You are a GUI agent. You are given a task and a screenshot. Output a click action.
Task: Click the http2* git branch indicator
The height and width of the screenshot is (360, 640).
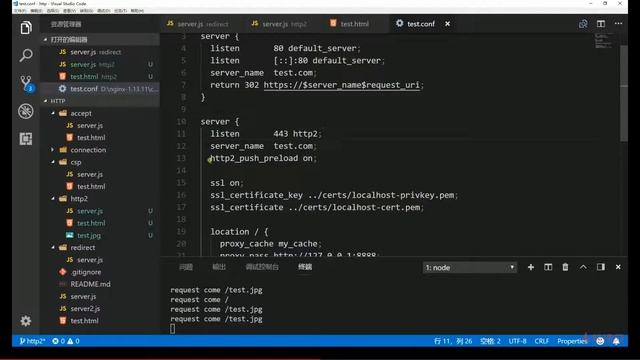coord(32,341)
